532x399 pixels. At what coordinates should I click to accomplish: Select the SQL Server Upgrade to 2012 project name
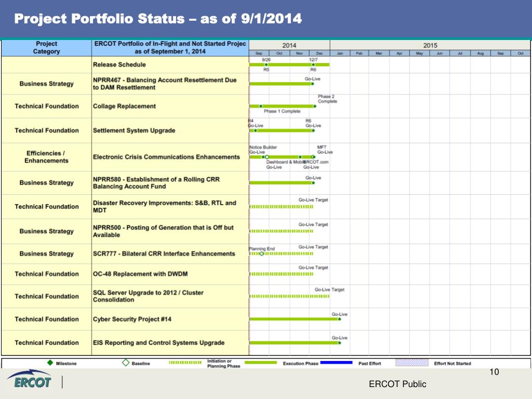pyautogui.click(x=148, y=296)
